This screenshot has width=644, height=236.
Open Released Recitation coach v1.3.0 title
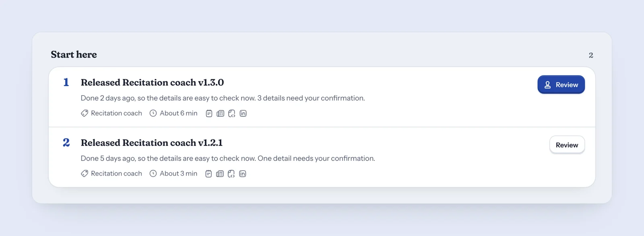pos(152,83)
